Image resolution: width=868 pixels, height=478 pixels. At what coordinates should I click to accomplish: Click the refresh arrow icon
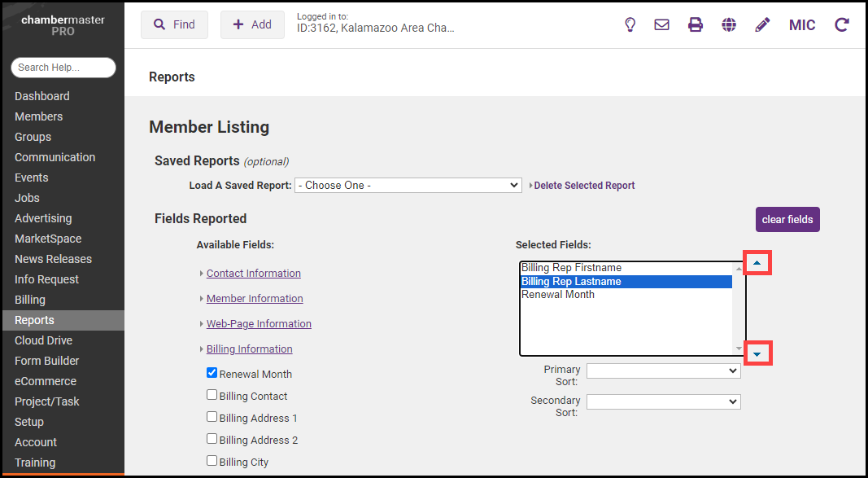(x=842, y=24)
